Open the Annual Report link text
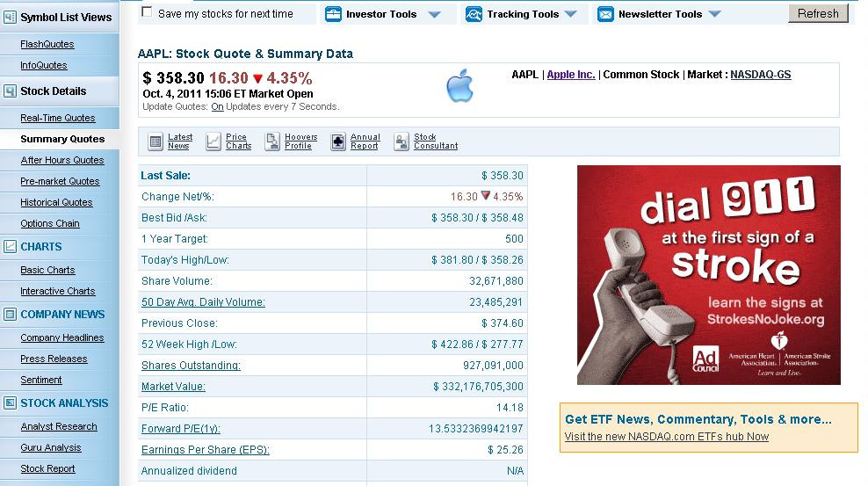868x486 pixels. (365, 141)
